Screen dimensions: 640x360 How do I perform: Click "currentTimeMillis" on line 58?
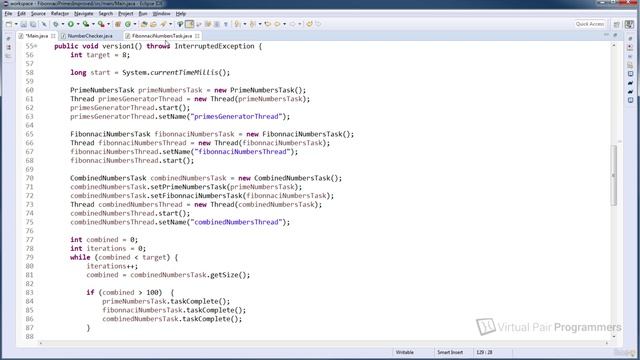point(184,73)
